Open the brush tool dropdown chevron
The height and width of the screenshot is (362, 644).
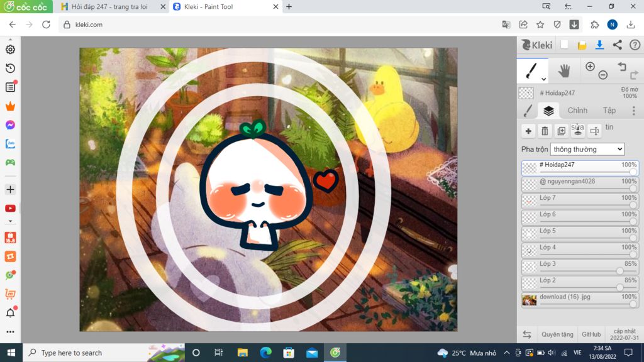tap(543, 79)
